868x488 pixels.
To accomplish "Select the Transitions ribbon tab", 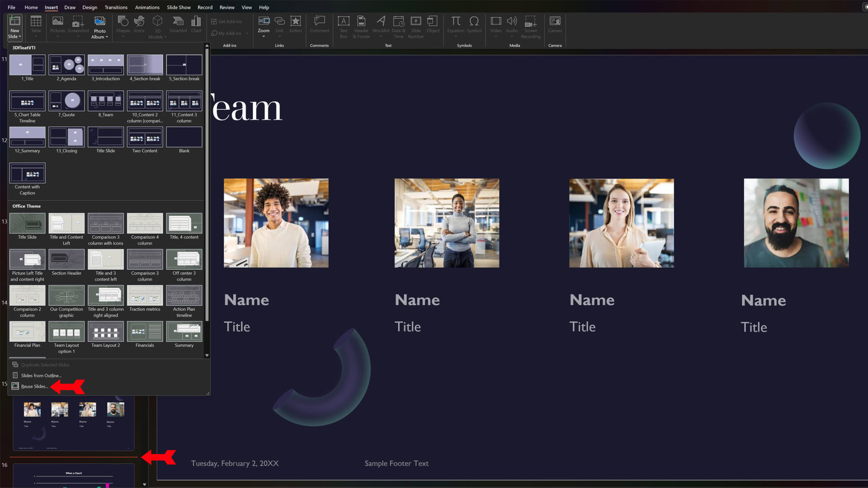I will pyautogui.click(x=116, y=7).
